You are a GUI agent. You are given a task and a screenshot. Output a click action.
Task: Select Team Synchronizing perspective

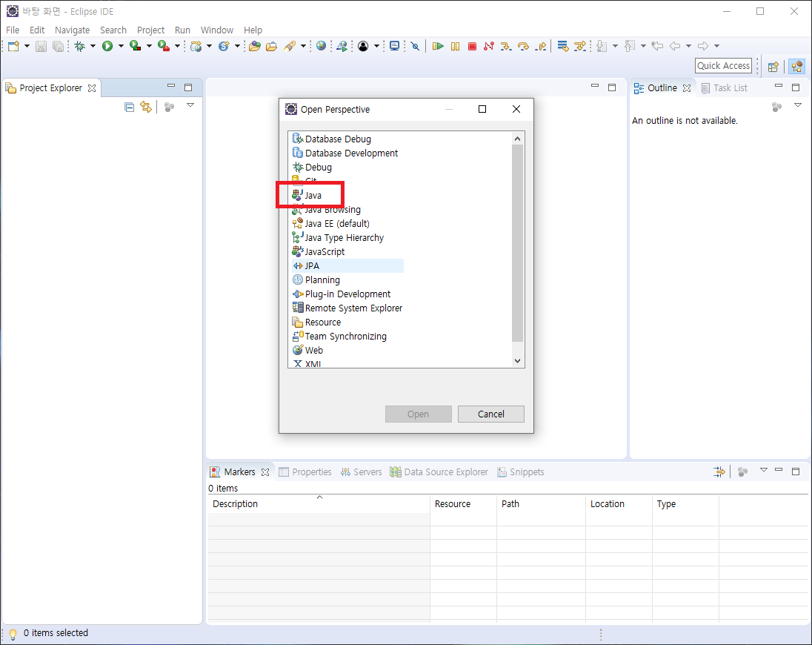(340, 337)
